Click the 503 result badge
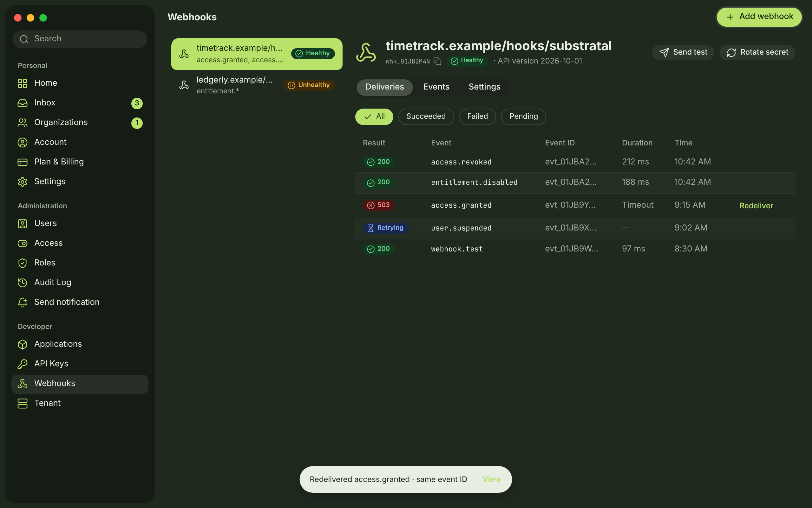This screenshot has height=508, width=812. (x=378, y=205)
